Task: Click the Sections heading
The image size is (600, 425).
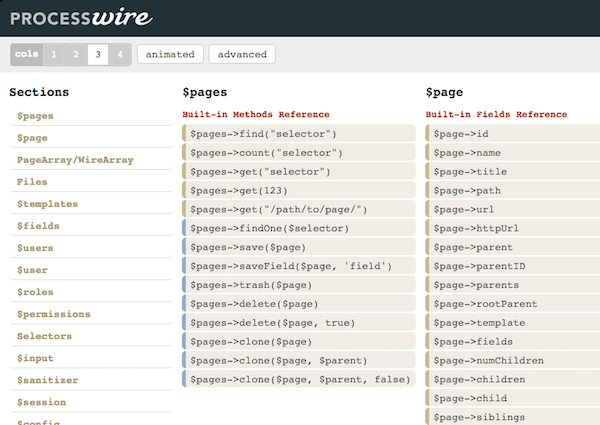Action: click(39, 92)
